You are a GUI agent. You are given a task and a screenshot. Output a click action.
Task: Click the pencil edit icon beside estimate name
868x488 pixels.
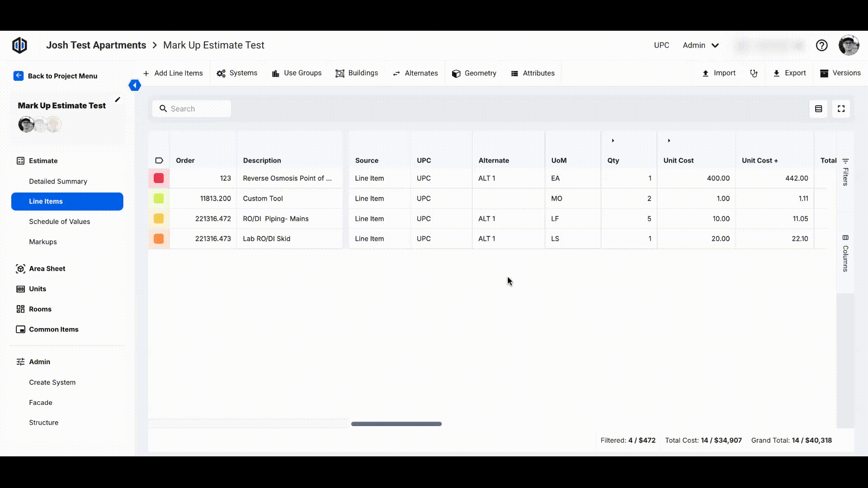point(118,99)
